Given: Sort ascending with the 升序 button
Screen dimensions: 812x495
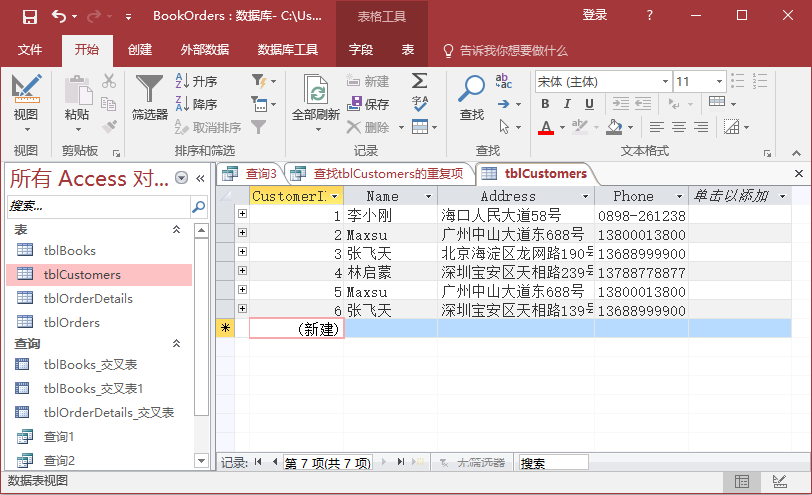Looking at the screenshot, I should 196,82.
